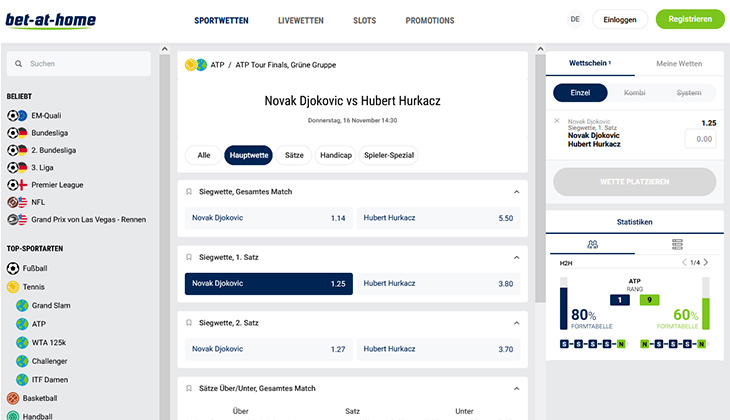This screenshot has height=420, width=730.
Task: Click the bet-at-home logo
Action: [50, 20]
